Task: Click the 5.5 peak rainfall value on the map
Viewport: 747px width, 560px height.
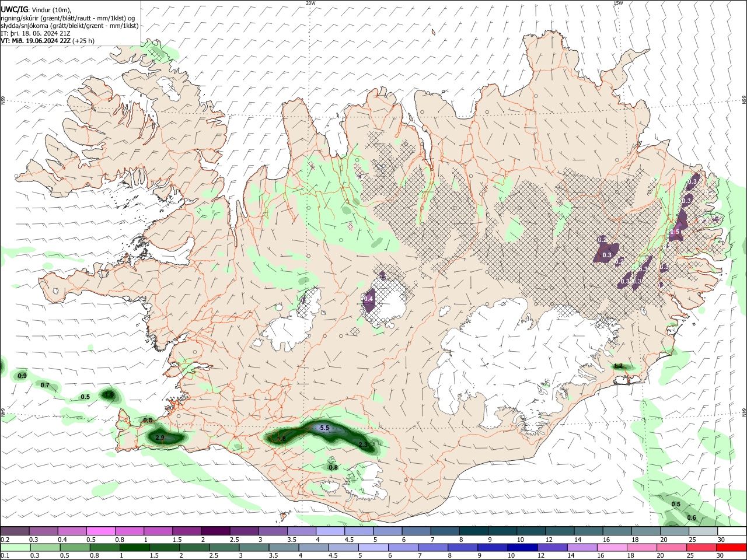Action: point(325,428)
